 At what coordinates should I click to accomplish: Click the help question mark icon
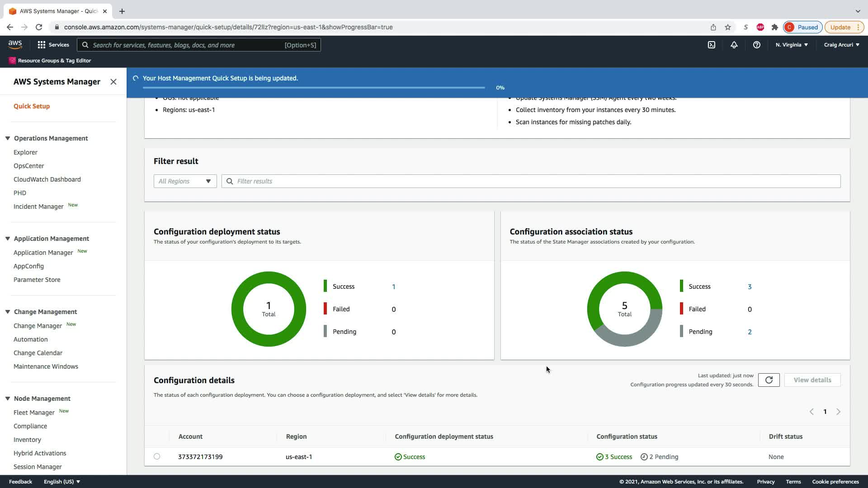tap(756, 45)
